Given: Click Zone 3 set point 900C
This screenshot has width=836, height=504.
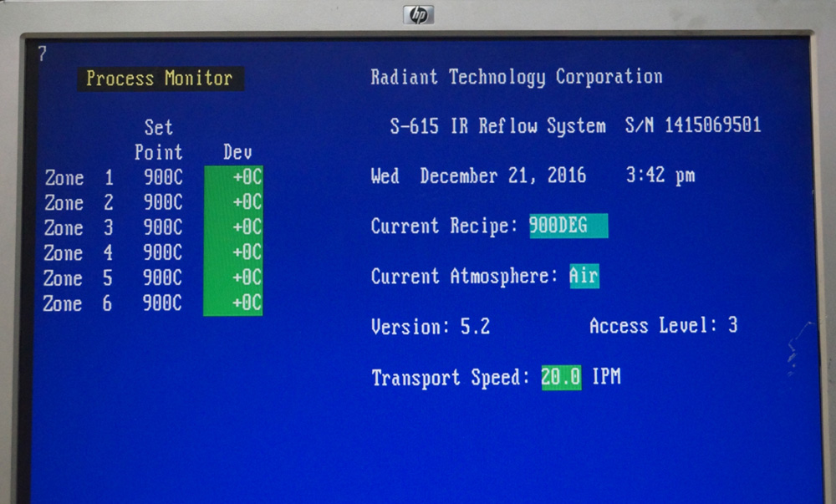Looking at the screenshot, I should click(163, 227).
